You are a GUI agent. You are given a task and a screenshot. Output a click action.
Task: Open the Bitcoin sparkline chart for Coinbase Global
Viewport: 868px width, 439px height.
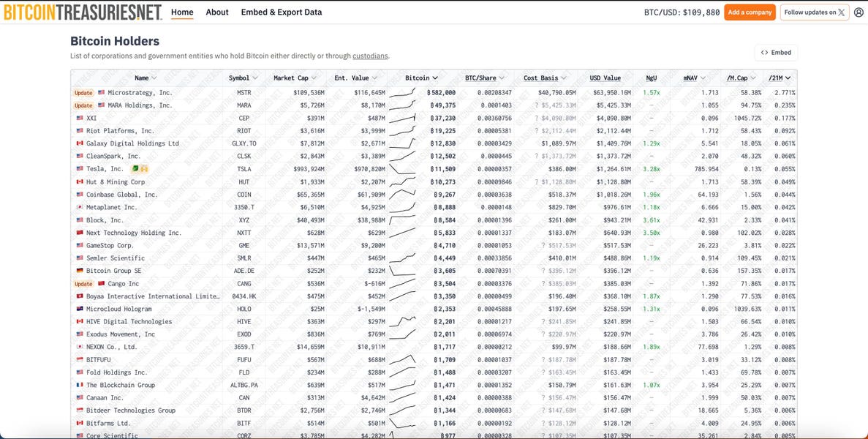click(402, 195)
